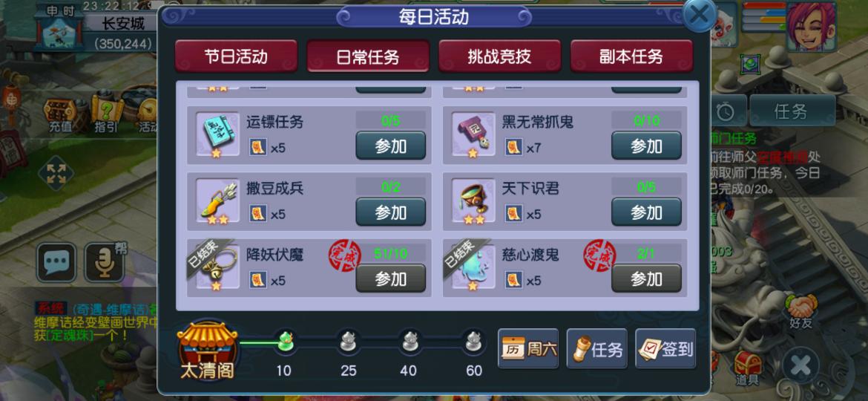This screenshot has height=401, width=868.
Task: Open the 运镖任务 book icon
Action: click(217, 134)
